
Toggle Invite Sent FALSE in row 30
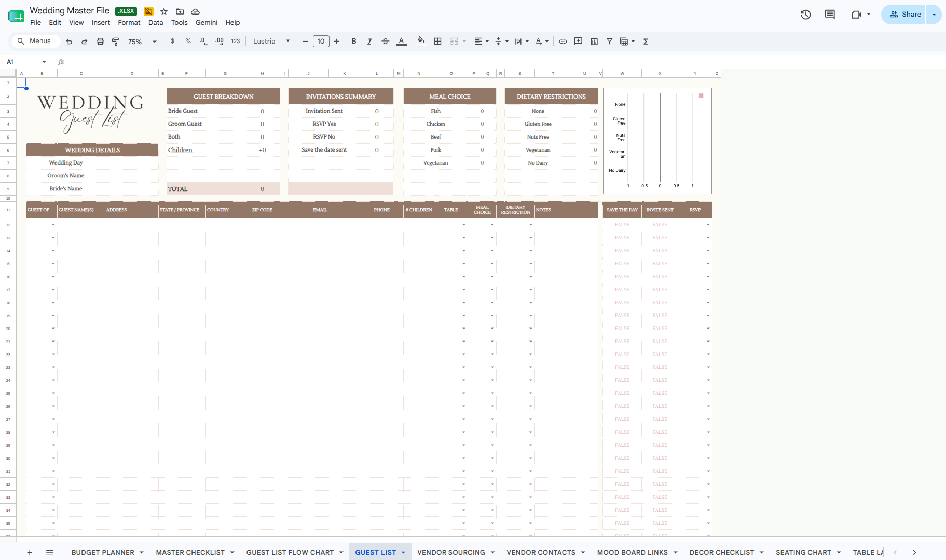click(660, 458)
